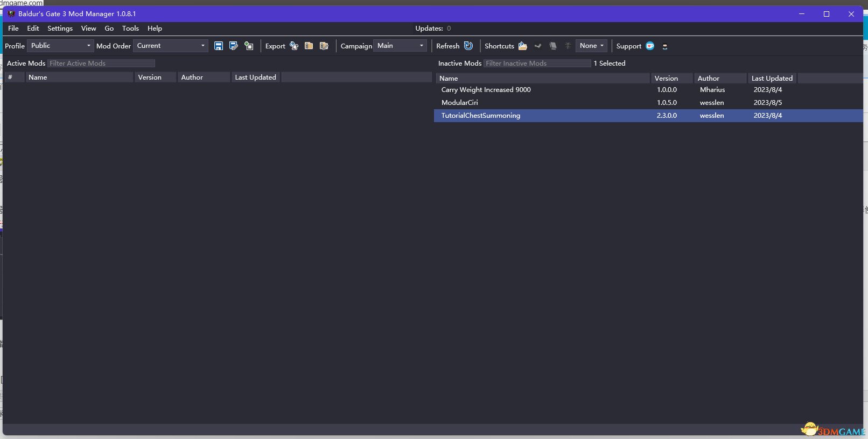This screenshot has height=439, width=868.
Task: Open the Settings menu
Action: click(x=60, y=29)
